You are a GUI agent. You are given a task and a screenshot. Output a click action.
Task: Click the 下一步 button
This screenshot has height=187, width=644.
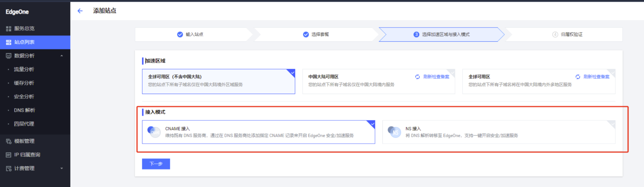coord(156,164)
